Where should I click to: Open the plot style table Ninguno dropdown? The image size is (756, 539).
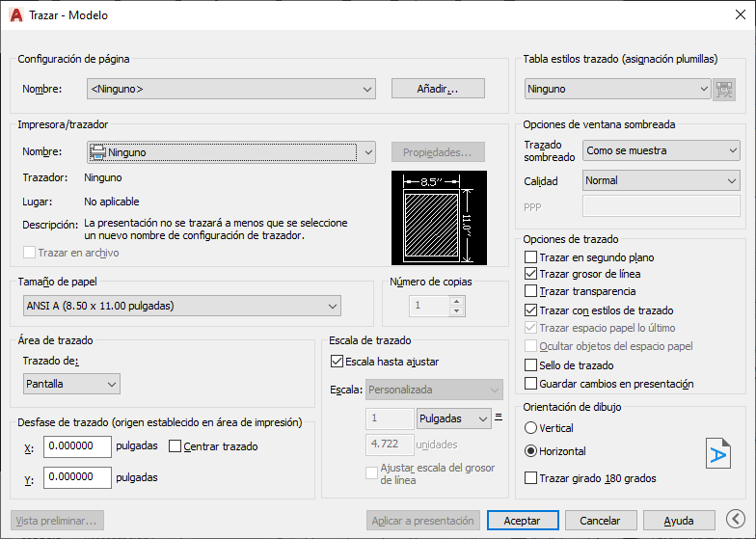(617, 89)
